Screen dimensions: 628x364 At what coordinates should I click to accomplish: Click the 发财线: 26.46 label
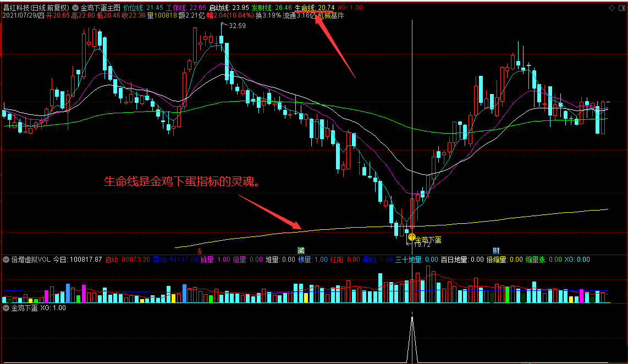pyautogui.click(x=272, y=8)
